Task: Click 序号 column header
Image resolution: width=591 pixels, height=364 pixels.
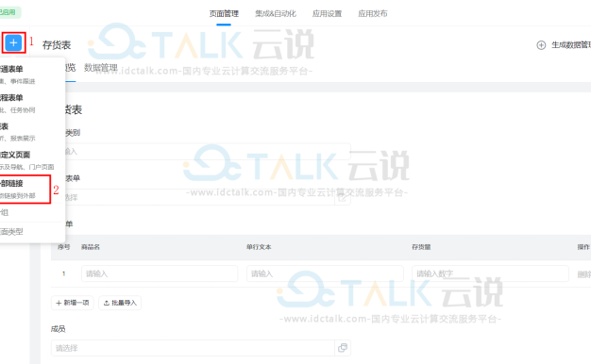Action: tap(63, 247)
